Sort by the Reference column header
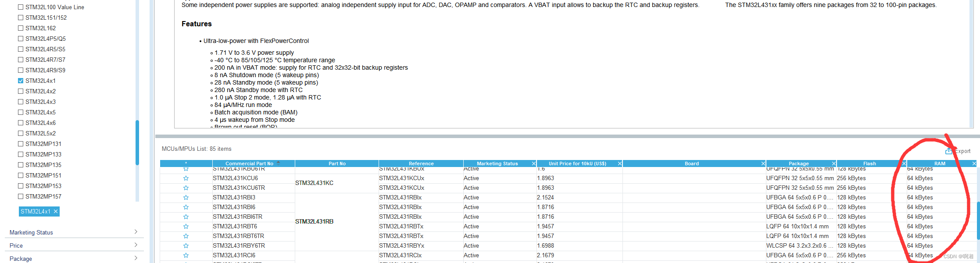The width and height of the screenshot is (980, 263). click(421, 163)
